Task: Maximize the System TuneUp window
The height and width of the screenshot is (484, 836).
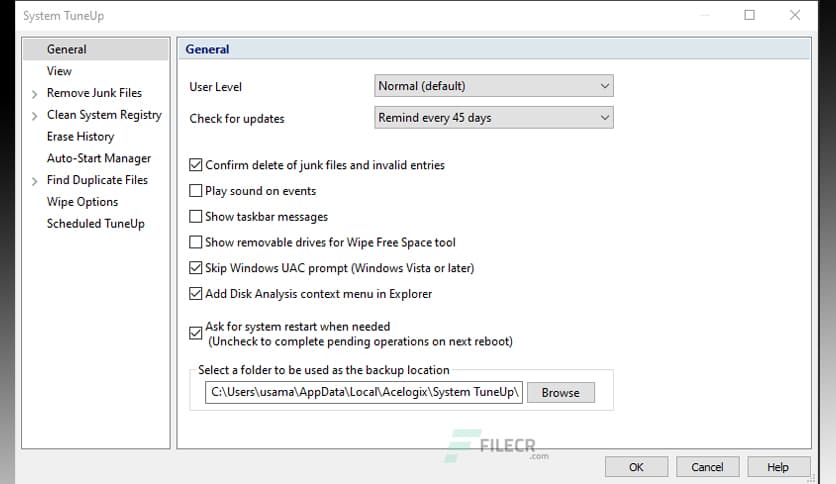Action: [x=750, y=15]
